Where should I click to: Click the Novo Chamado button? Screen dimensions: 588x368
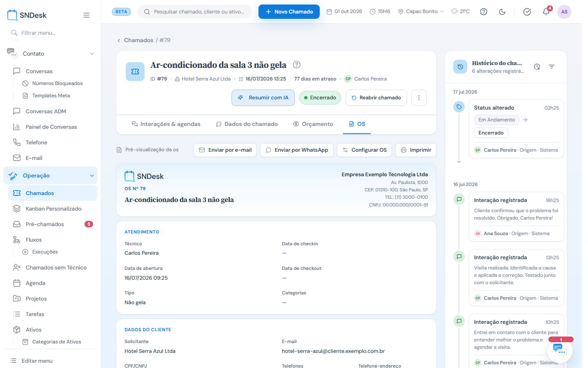289,12
